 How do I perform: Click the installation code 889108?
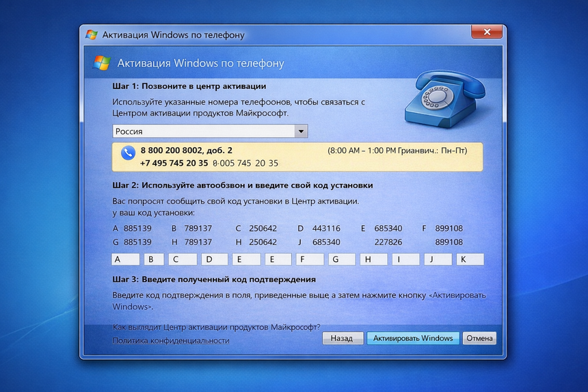449,242
